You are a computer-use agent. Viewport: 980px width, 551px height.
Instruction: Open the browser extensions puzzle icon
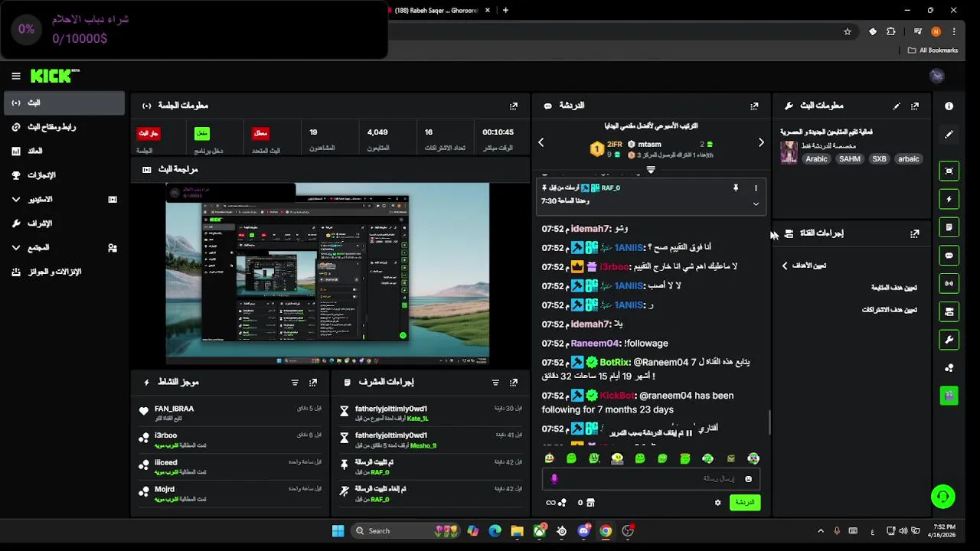891,31
